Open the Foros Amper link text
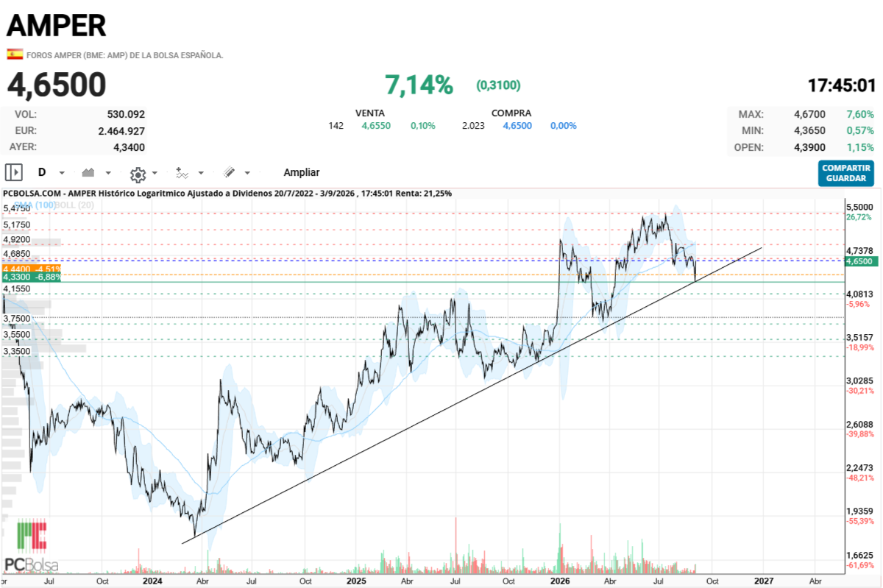Image resolution: width=883 pixels, height=588 pixels. [x=124, y=55]
